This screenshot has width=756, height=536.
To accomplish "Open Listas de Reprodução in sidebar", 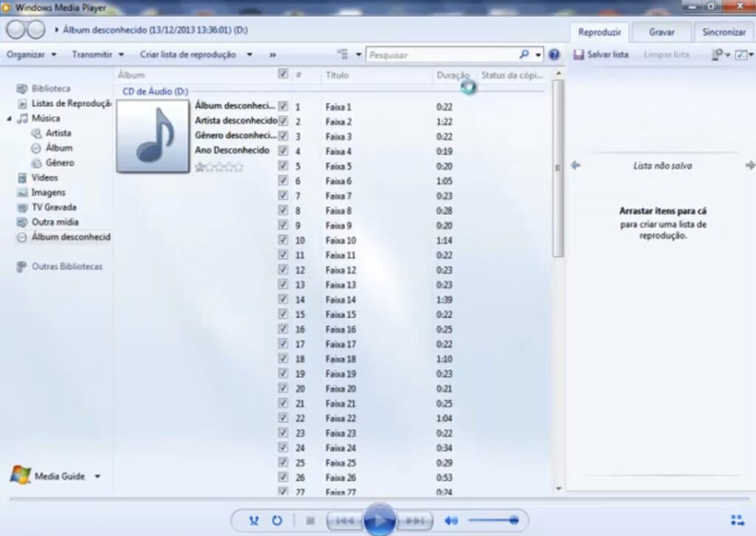I will point(71,103).
